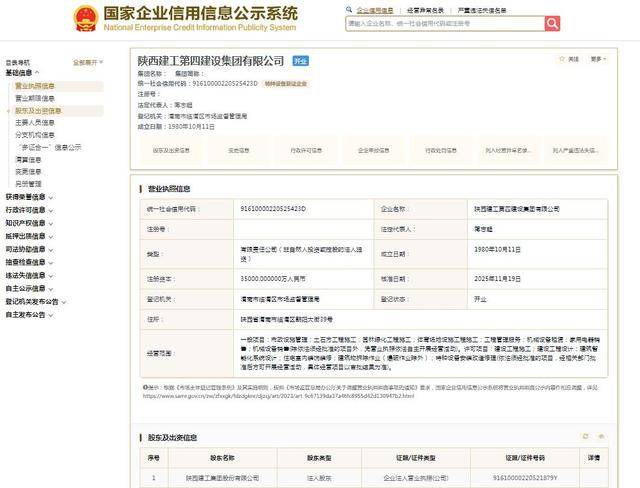640x488 pixels.
Task: Click the 变更信息 quick-link card
Action: click(x=239, y=151)
